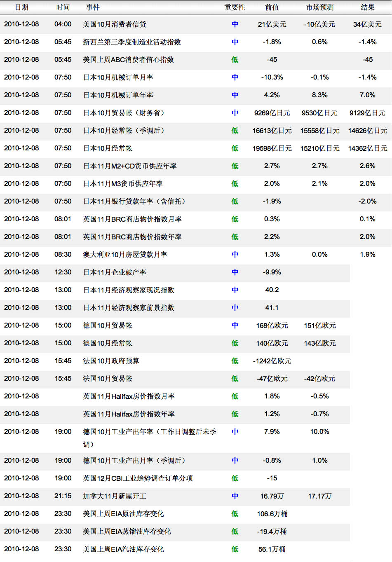Click the -1242亿欧元 previous value
The width and height of the screenshot is (392, 562).
click(272, 361)
